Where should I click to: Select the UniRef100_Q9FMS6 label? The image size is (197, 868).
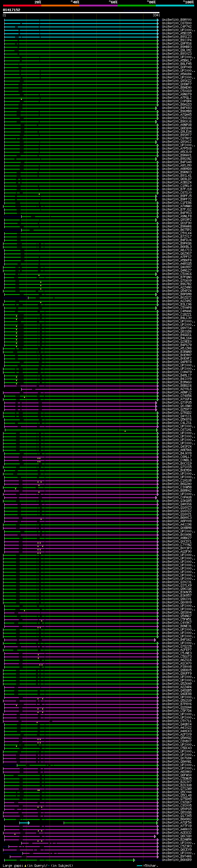[x=177, y=43]
